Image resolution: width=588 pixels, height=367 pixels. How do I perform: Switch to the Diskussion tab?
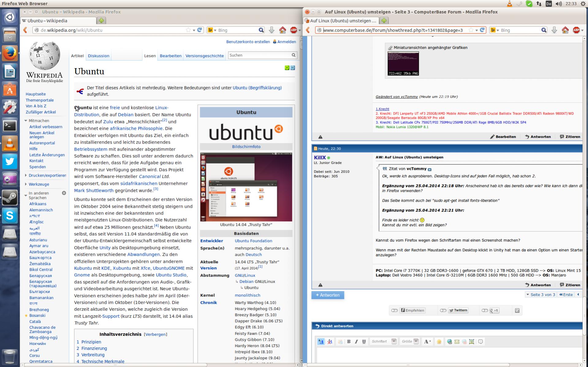pyautogui.click(x=98, y=56)
